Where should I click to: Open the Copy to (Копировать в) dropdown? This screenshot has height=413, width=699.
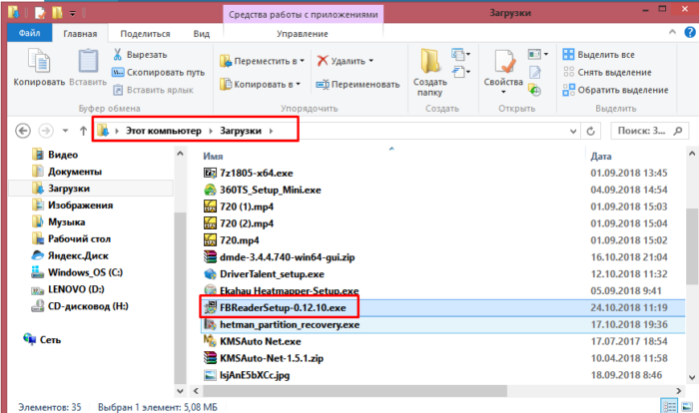[x=260, y=84]
